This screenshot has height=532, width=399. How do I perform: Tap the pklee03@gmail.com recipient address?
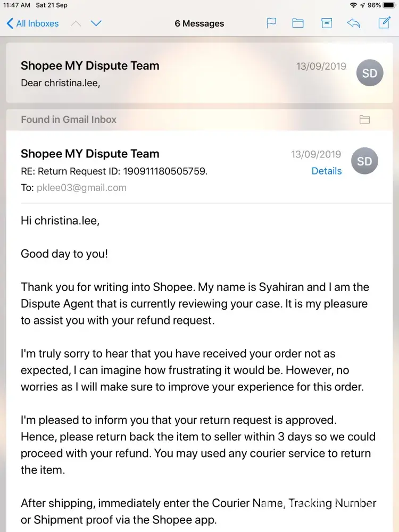point(81,187)
